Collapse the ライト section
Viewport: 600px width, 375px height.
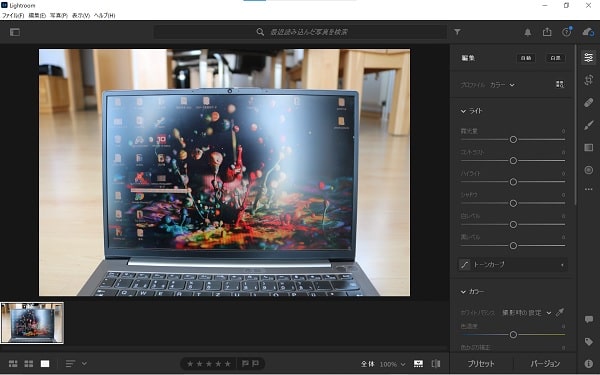click(x=463, y=111)
